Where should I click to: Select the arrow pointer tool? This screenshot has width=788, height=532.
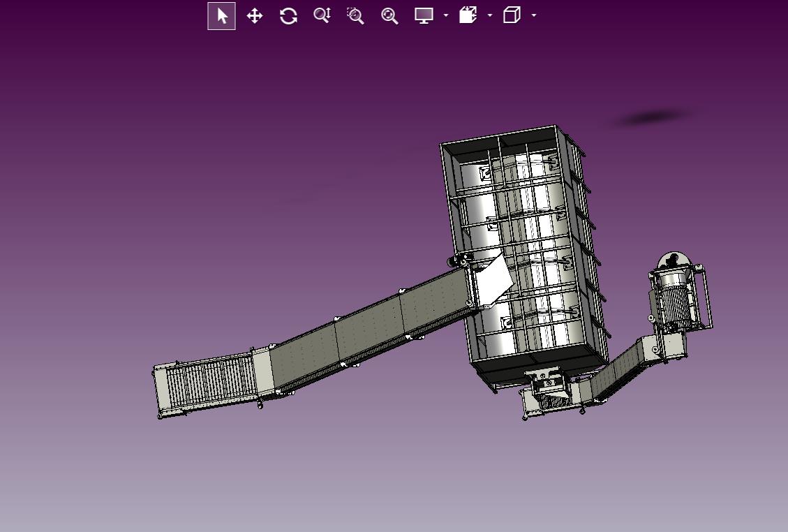222,16
